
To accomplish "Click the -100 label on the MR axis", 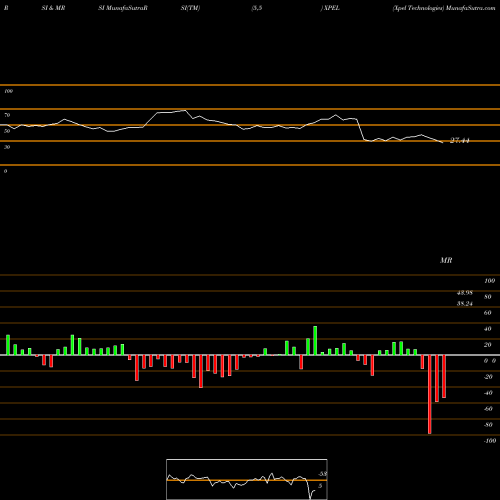I will (x=490, y=441).
